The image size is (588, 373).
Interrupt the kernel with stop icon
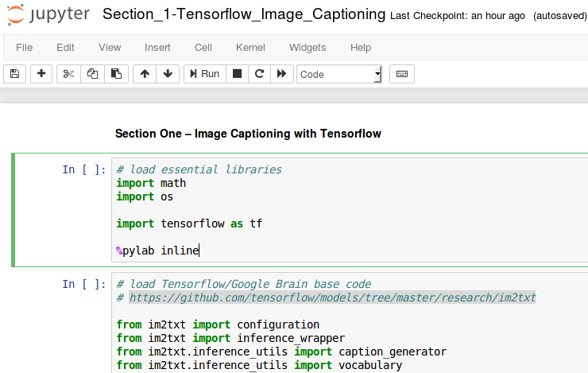(x=237, y=74)
